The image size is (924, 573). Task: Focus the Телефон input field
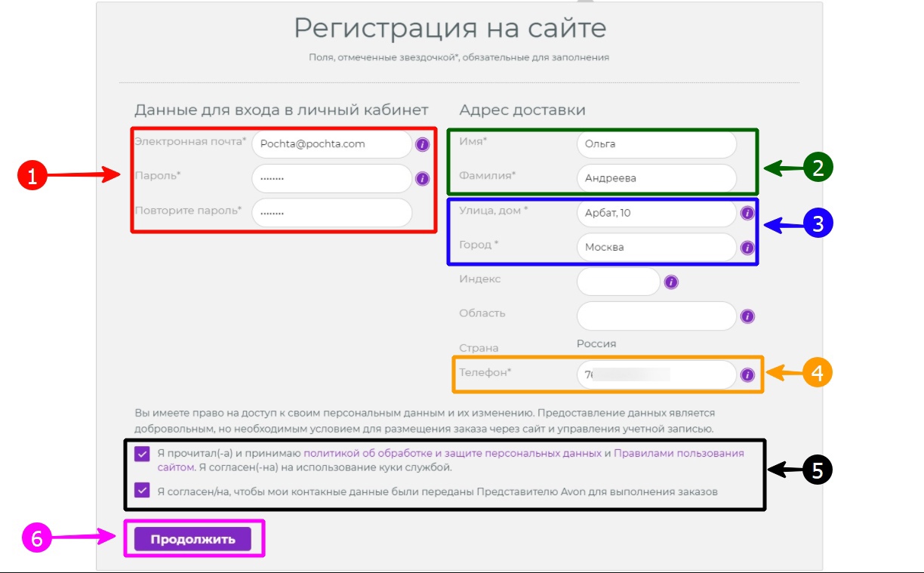point(655,375)
